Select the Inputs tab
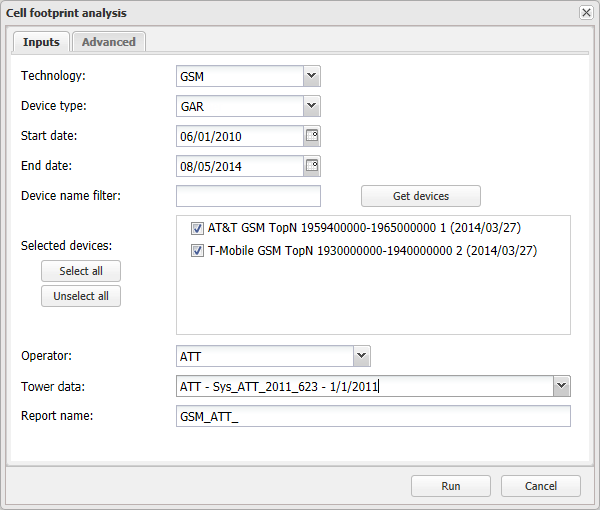 41,42
